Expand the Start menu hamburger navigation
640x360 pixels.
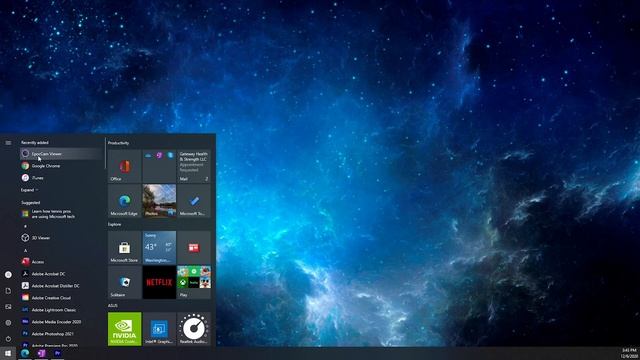click(8, 143)
